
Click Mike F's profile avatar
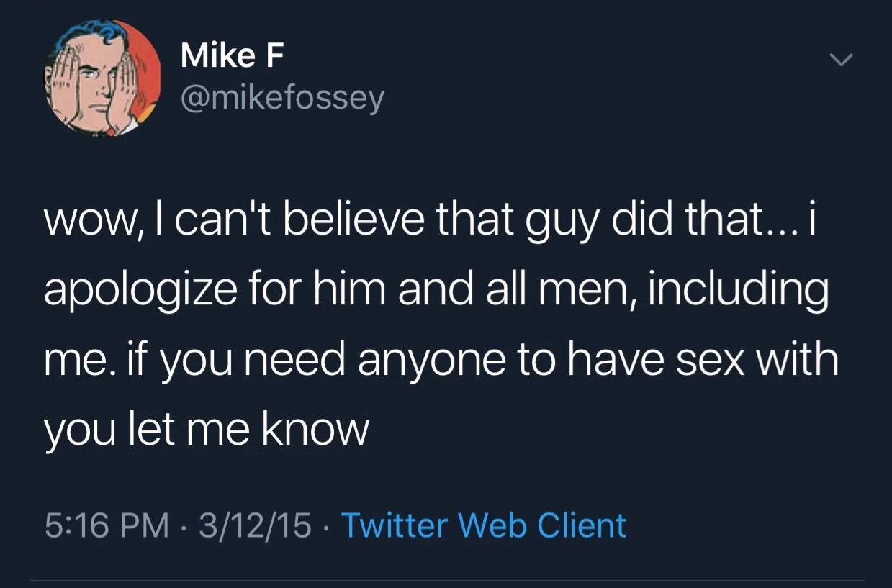pyautogui.click(x=103, y=78)
